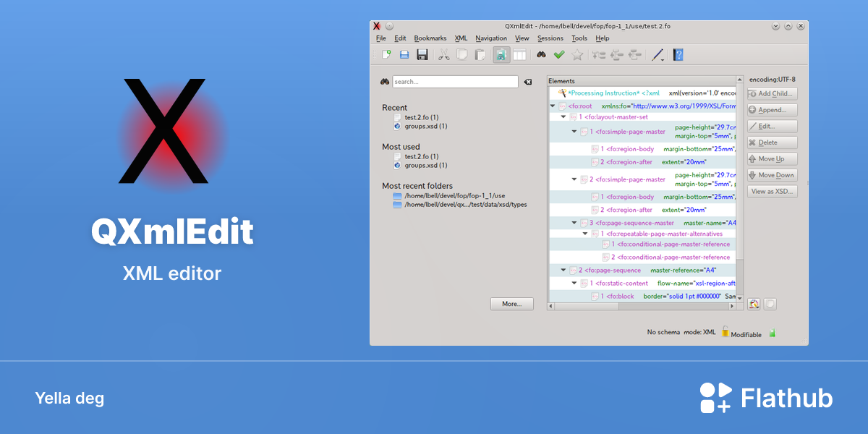Click the folder icon for /fop-1_1/use path
This screenshot has height=434, width=868.
(x=397, y=196)
